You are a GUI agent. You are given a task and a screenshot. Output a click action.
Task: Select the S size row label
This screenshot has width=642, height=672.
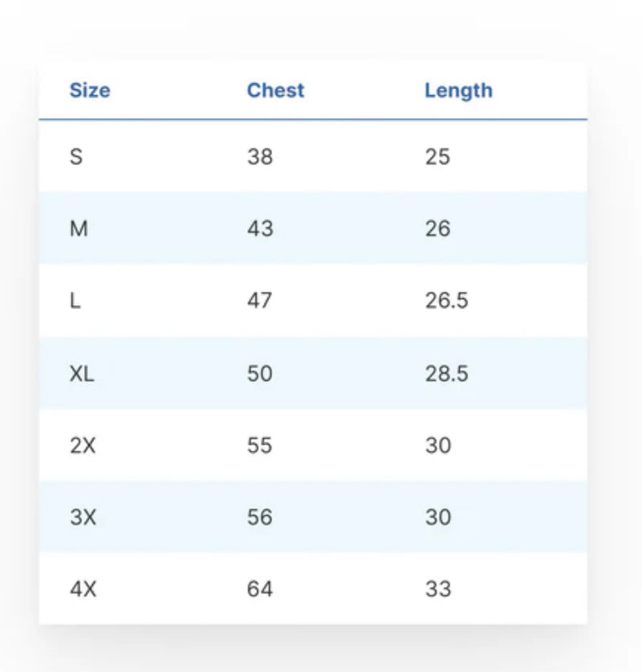coord(76,156)
